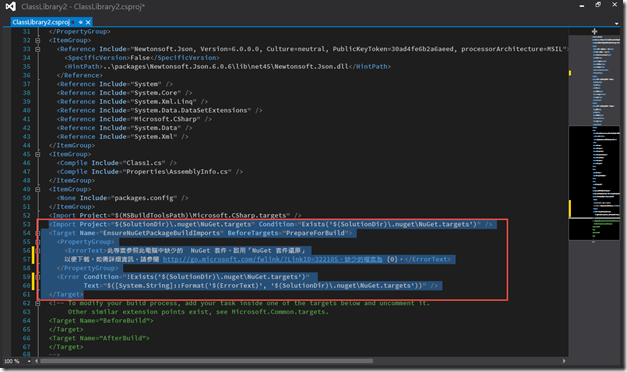This screenshot has height=372, width=627.
Task: Click the closing /PropertyGroup on line 31
Action: (80, 32)
